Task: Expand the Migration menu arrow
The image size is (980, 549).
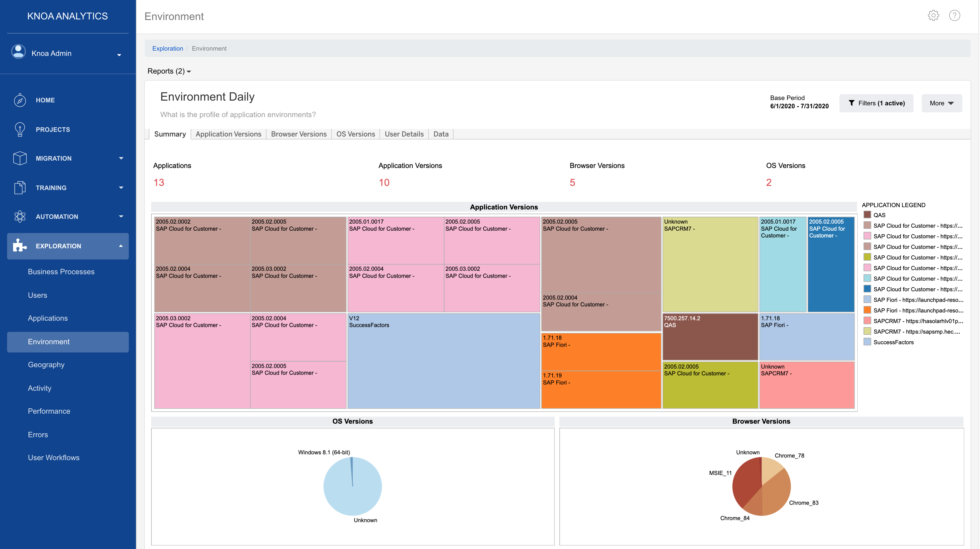Action: coord(121,158)
